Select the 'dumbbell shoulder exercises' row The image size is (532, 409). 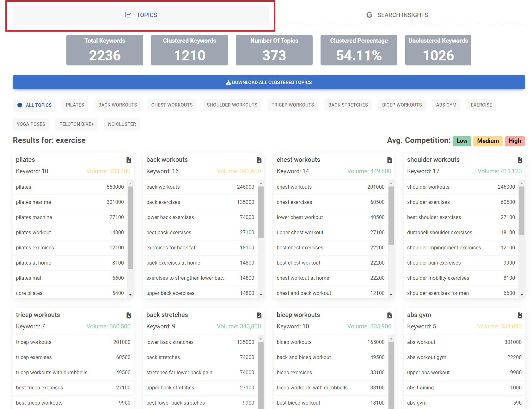461,233
